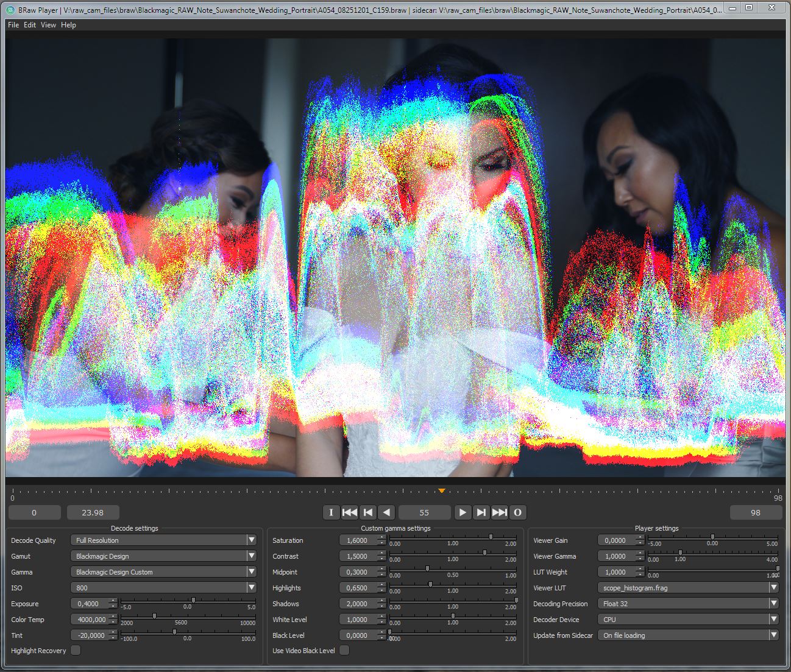Click the Saturation slider handle

click(x=491, y=537)
